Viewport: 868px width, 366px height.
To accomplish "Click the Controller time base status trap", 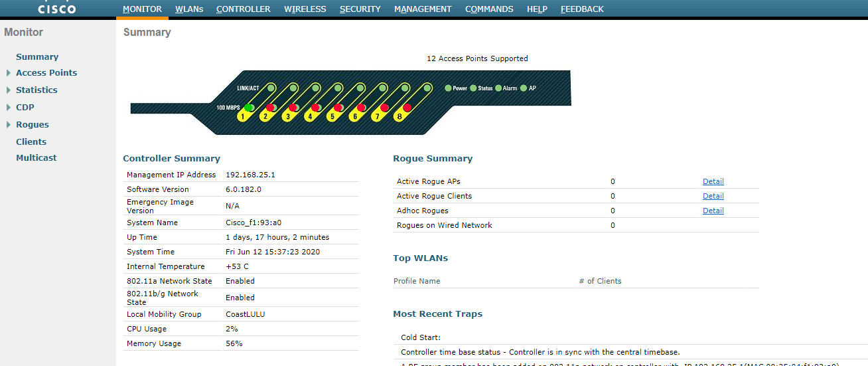I will pyautogui.click(x=540, y=352).
